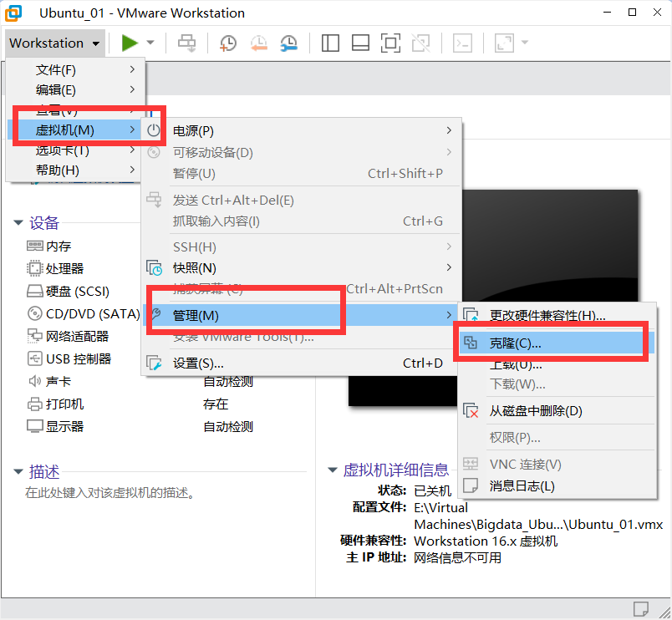Collapse the 虚拟机详细信息 section
This screenshot has width=672, height=620.
(332, 470)
